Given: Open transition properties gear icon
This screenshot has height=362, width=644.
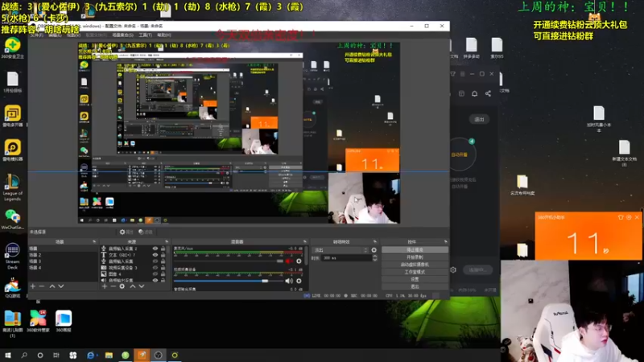Looking at the screenshot, I should point(374,250).
